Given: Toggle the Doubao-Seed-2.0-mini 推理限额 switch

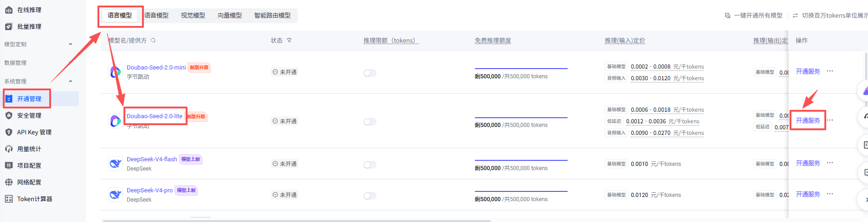Looking at the screenshot, I should (370, 73).
